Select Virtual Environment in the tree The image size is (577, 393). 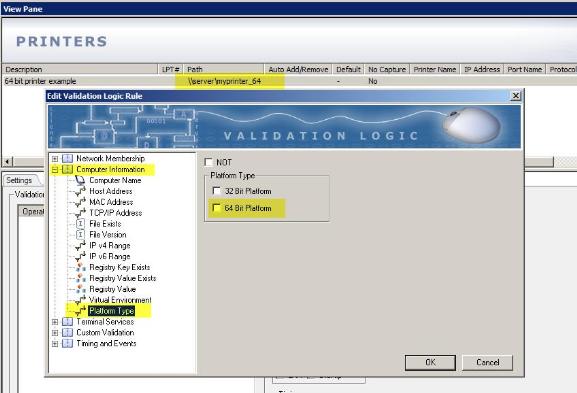(120, 300)
